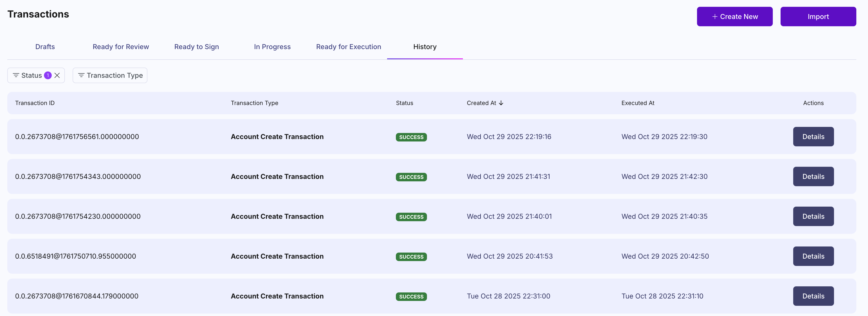Screen dimensions: 868x316
Task: Open the Ready for Execution tab
Action: (x=349, y=46)
